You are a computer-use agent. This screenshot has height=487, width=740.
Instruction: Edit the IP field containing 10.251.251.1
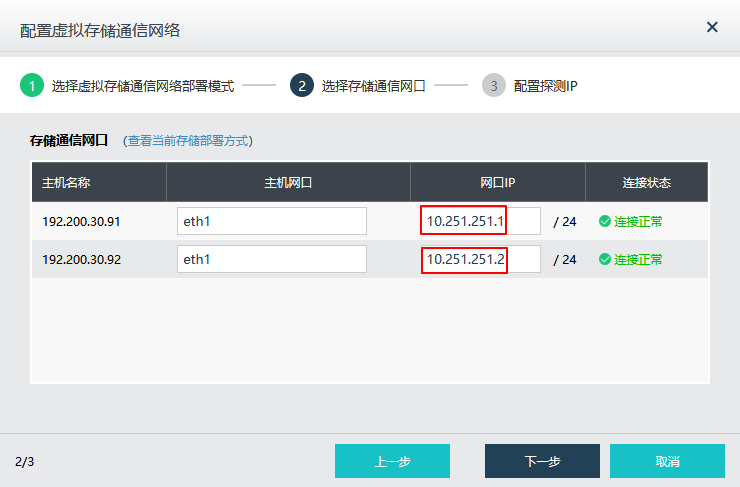tap(480, 221)
